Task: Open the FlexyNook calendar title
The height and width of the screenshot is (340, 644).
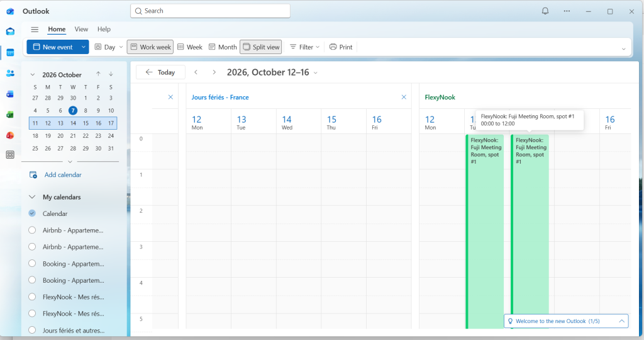Action: click(440, 97)
